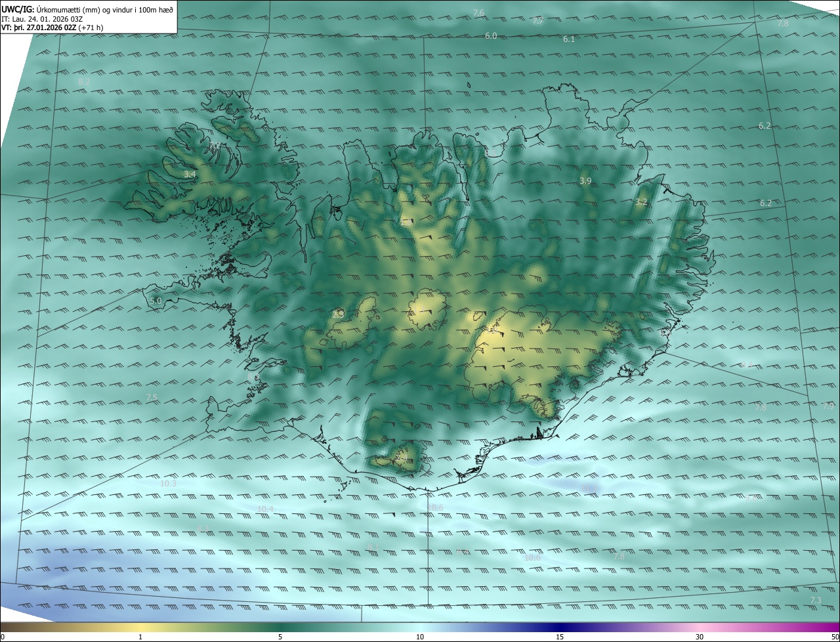Image resolution: width=840 pixels, height=642 pixels.
Task: Click the valid time 'VT: þri. 27.01.2026 02Z'
Action: point(38,28)
